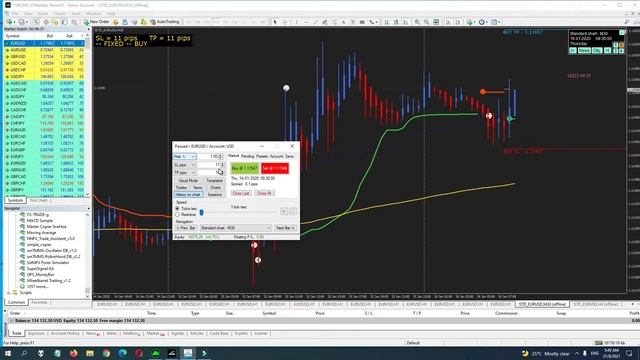The image size is (640, 360).
Task: Switch to the Symbols tab
Action: (16, 200)
